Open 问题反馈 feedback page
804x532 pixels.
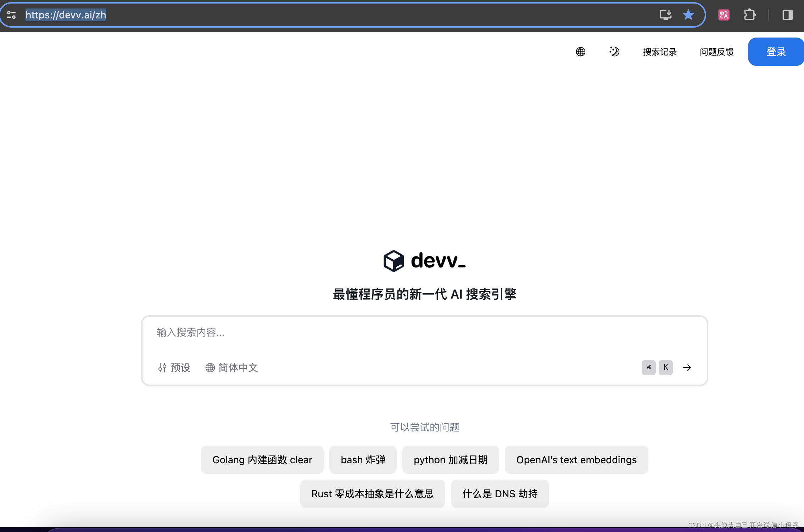716,52
